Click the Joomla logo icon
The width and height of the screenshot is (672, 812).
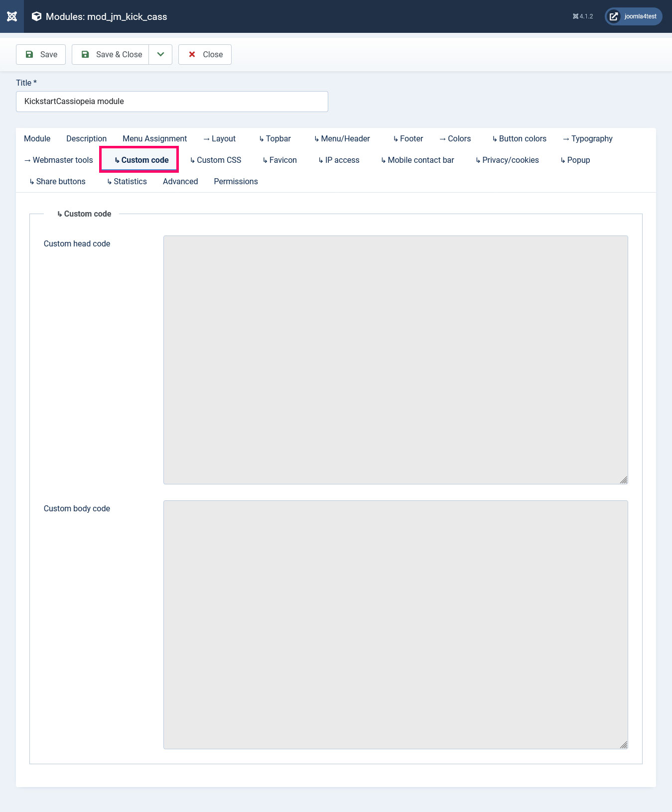[x=12, y=16]
